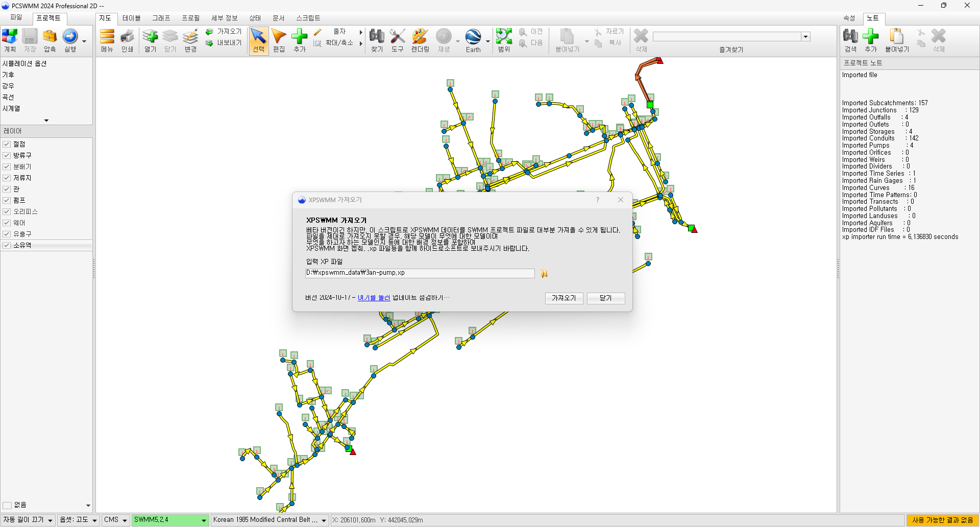Screen dimensions: 980x527
Task: Select the 편집 edit arrow tool
Action: pyautogui.click(x=279, y=37)
